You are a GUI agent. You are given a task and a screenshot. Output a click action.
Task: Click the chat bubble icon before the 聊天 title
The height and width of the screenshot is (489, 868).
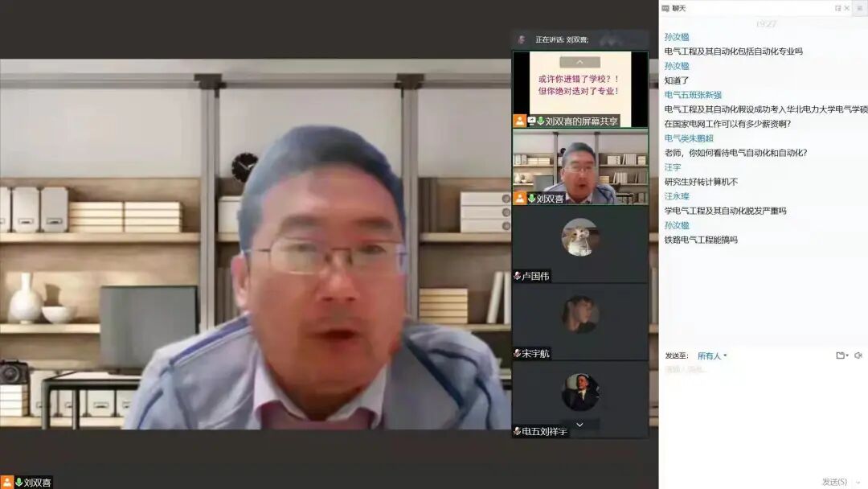pos(665,7)
